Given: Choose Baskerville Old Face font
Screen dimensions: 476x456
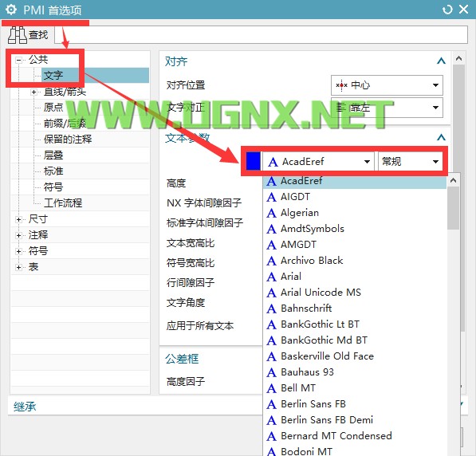Looking at the screenshot, I should coord(355,356).
